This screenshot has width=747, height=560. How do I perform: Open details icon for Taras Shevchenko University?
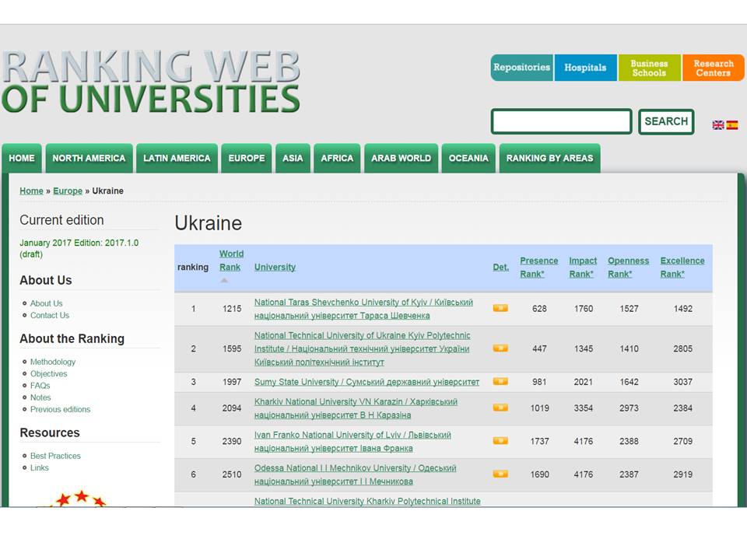(500, 308)
